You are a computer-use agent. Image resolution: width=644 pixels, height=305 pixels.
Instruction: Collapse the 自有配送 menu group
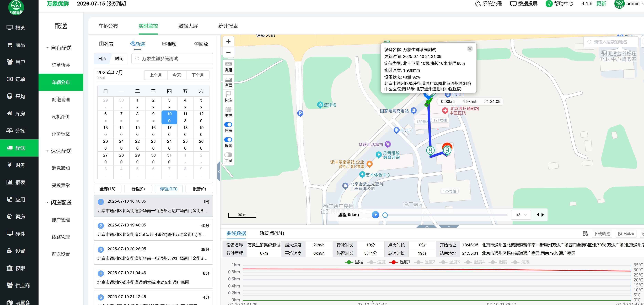tap(59, 48)
